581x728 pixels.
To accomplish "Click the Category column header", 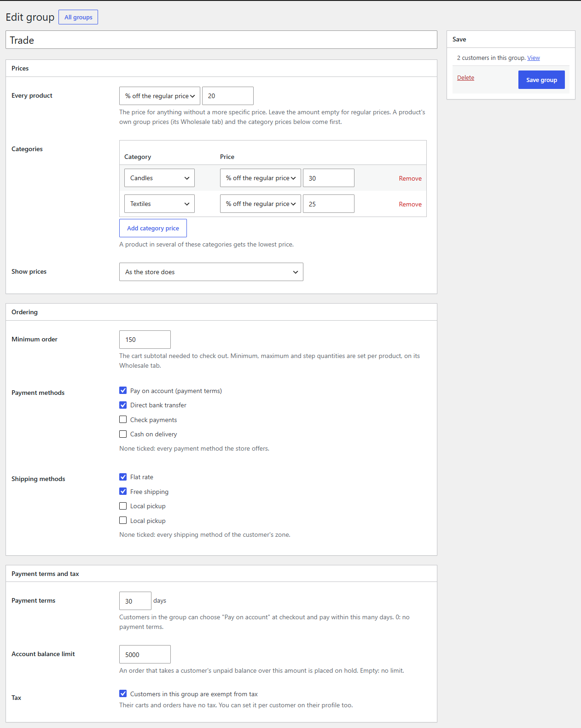I will 138,157.
